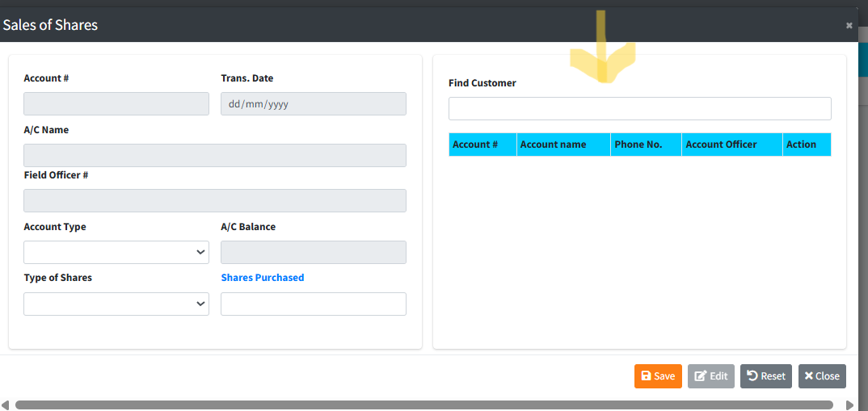Click the A/C Name field
Image resolution: width=868 pixels, height=411 pixels.
pyautogui.click(x=215, y=156)
